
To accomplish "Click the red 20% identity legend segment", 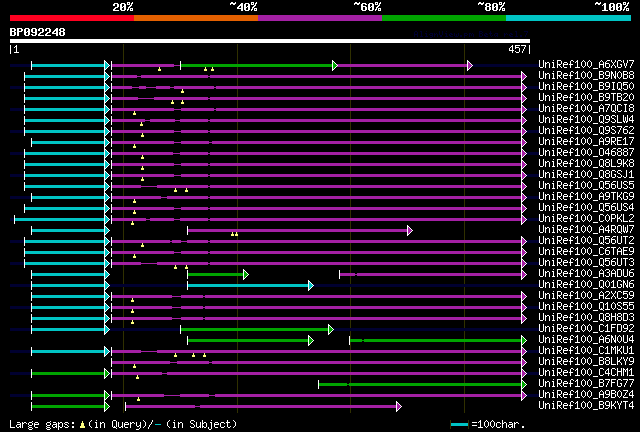I will pos(72,18).
